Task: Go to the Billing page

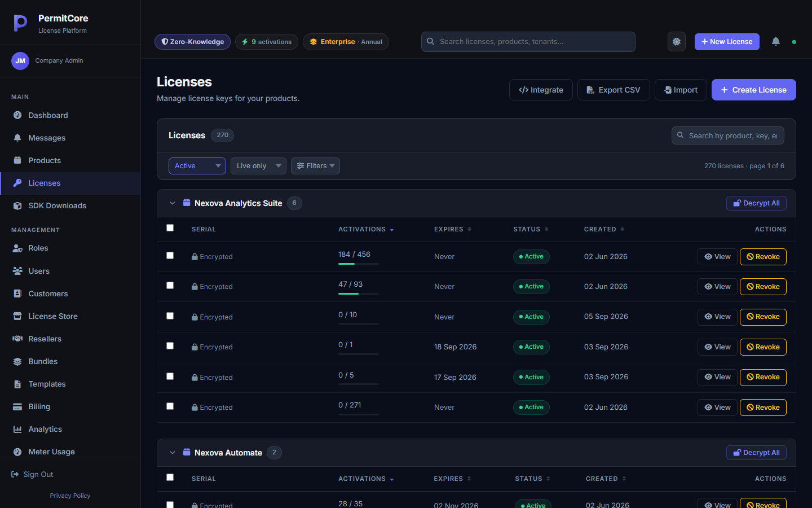Action: pos(70,406)
